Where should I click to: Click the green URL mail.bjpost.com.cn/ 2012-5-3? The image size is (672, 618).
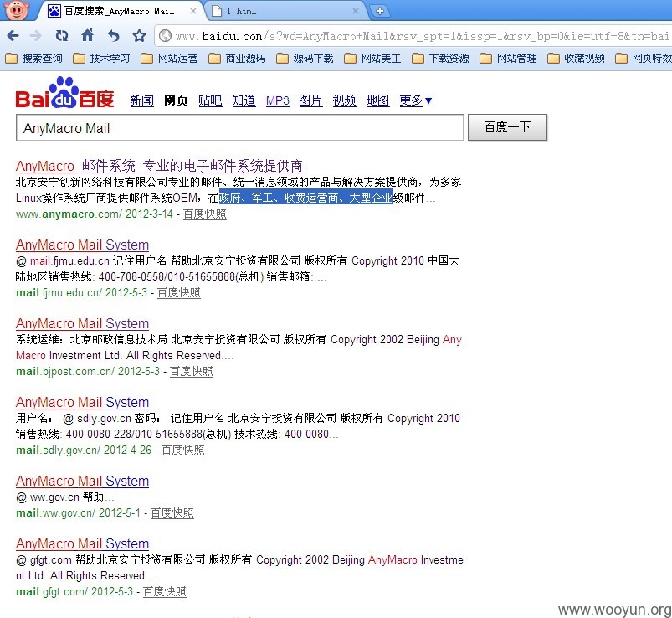(x=88, y=371)
